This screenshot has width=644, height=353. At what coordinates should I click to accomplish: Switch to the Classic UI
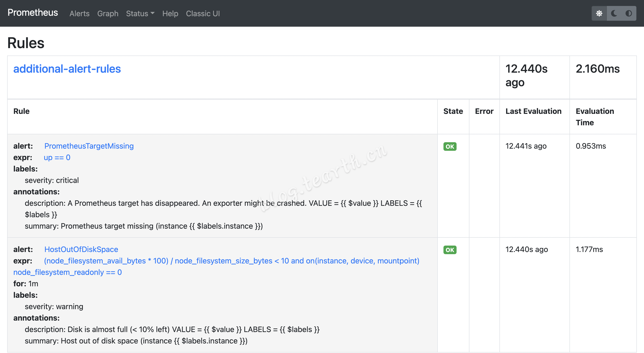point(203,14)
